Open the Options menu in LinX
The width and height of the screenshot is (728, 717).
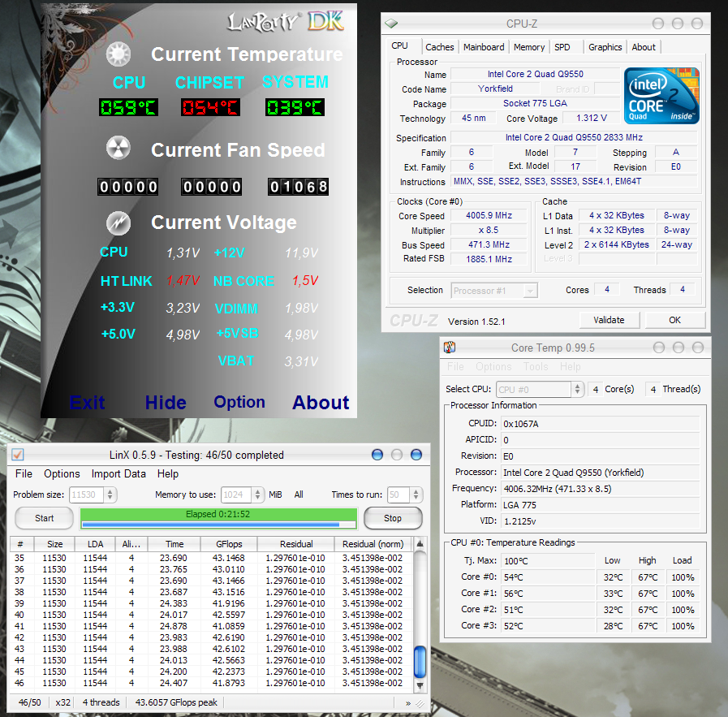coord(62,473)
